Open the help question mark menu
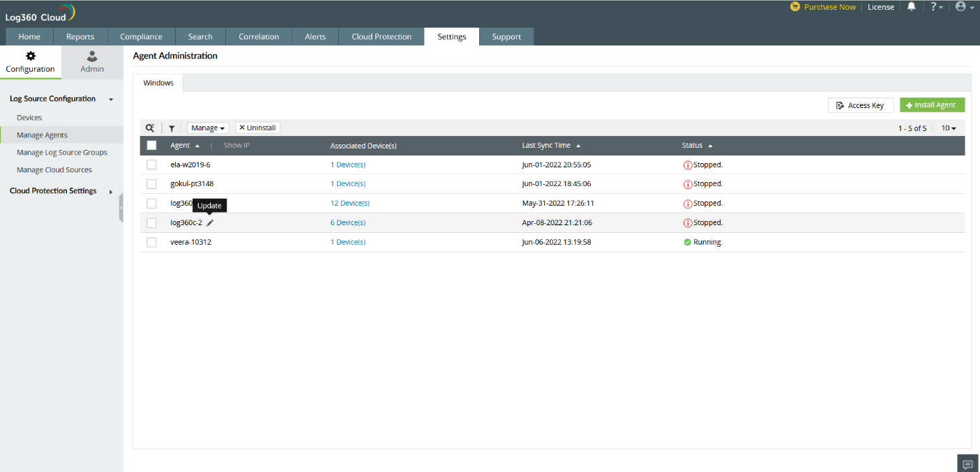Viewport: 980px width, 472px height. [x=936, y=7]
